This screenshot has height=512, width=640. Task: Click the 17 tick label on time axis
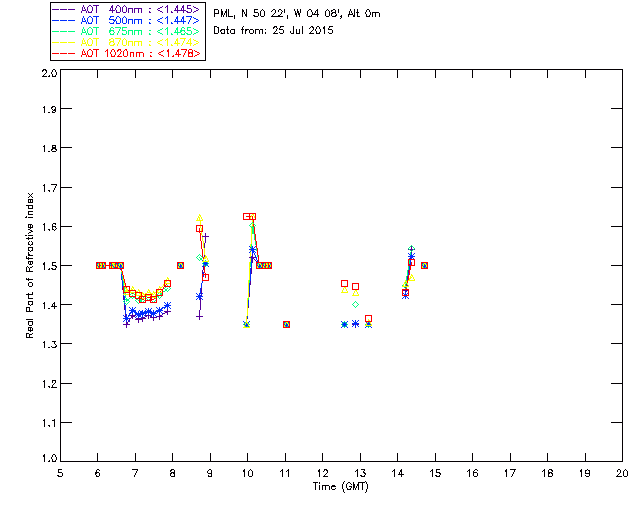coord(510,473)
